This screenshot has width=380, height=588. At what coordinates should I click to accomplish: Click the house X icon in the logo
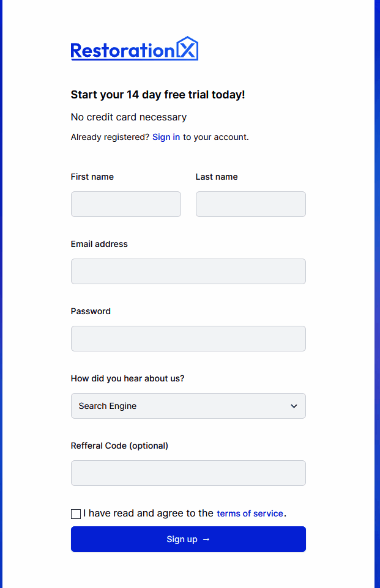coord(187,48)
